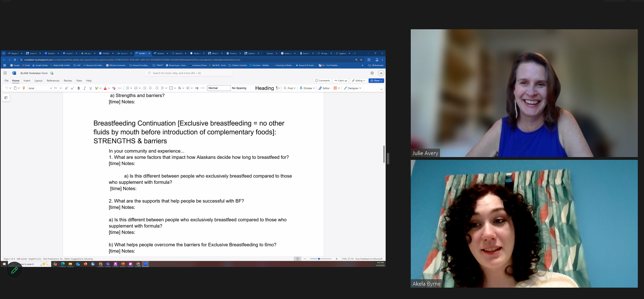
Task: Switch to the Insert tab
Action: point(27,81)
